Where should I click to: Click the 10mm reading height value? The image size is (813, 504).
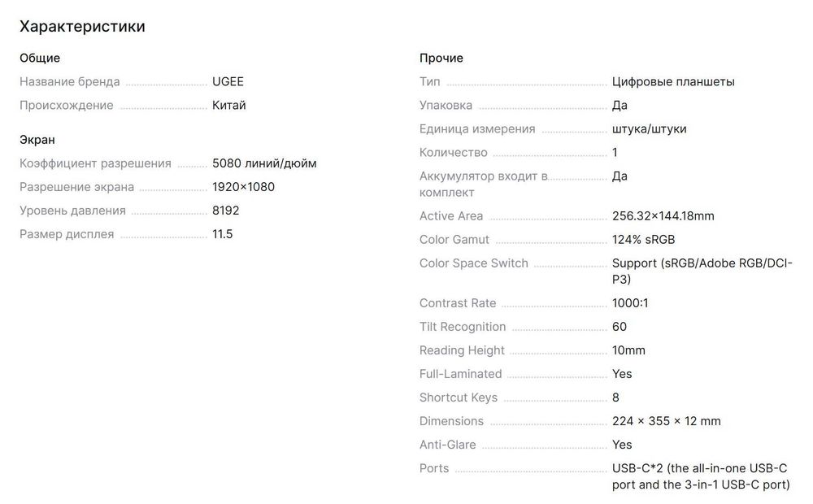tap(628, 350)
